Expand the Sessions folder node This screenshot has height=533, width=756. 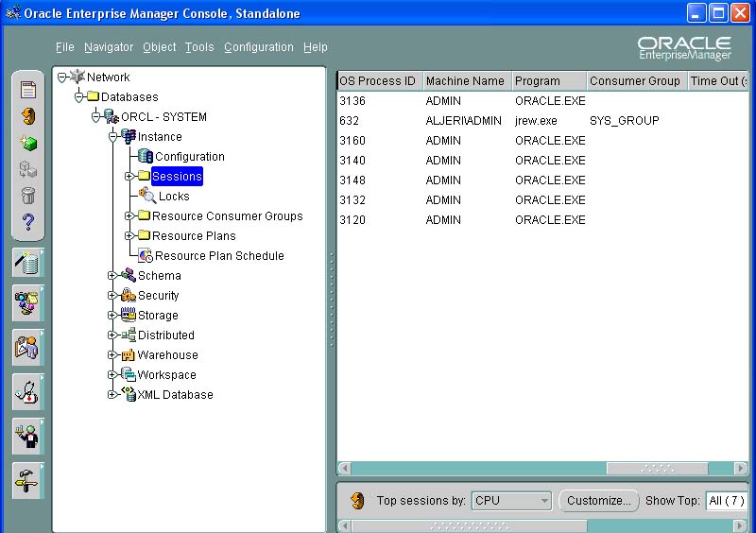[x=129, y=177]
